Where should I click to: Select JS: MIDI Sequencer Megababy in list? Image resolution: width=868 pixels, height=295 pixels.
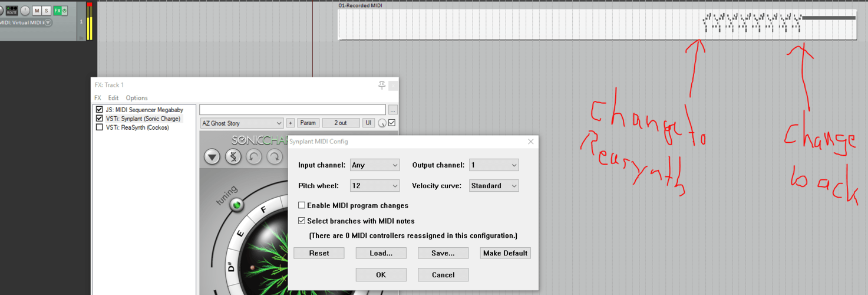click(144, 110)
